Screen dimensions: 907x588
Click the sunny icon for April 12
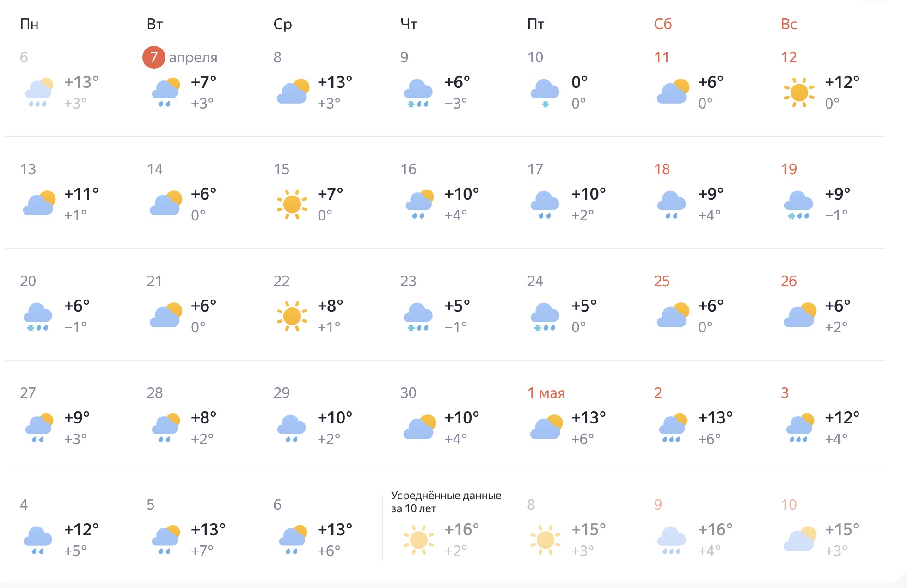[x=799, y=92]
